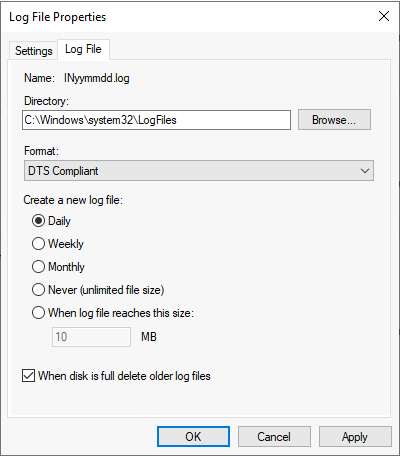Dismiss dialog with the Cancel button
Viewport: 400px width, 457px height.
274,437
